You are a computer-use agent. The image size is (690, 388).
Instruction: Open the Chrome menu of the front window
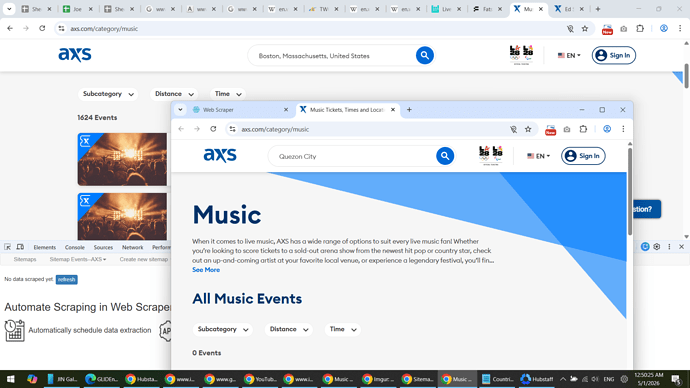pos(623,129)
